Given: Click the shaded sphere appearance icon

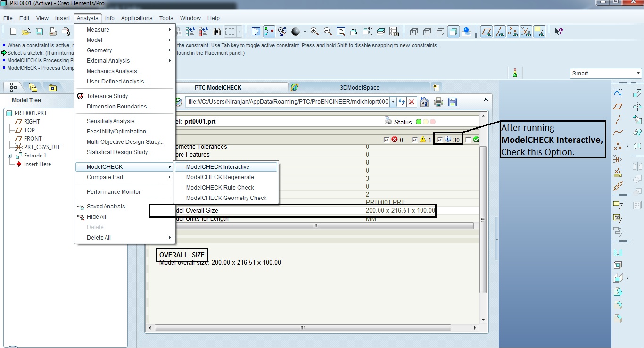Looking at the screenshot, I should point(296,32).
